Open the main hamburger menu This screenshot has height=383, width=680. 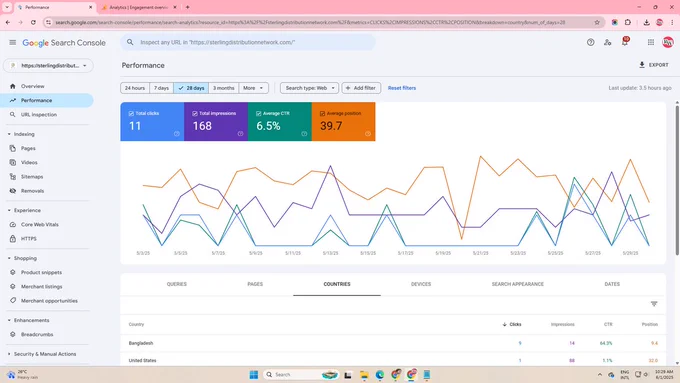[x=13, y=43]
